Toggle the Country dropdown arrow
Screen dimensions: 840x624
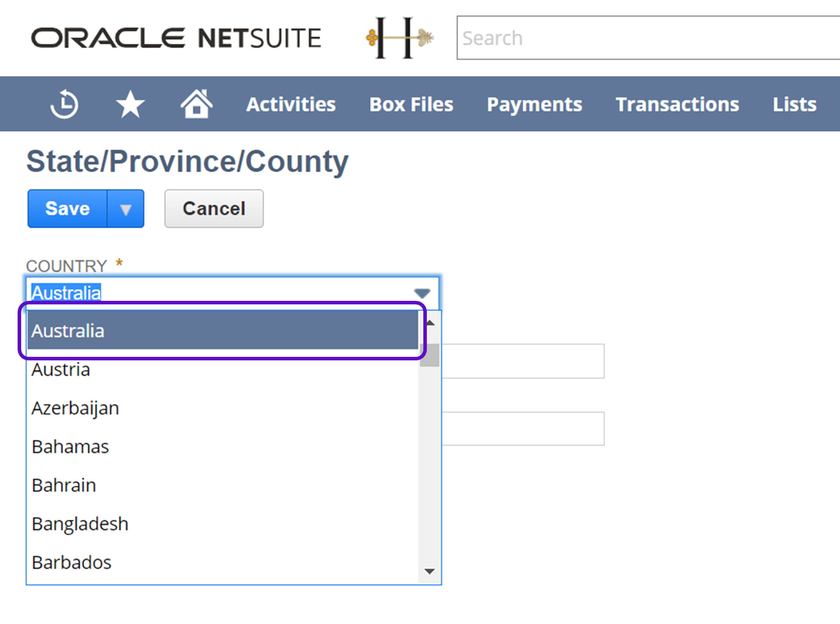422,293
